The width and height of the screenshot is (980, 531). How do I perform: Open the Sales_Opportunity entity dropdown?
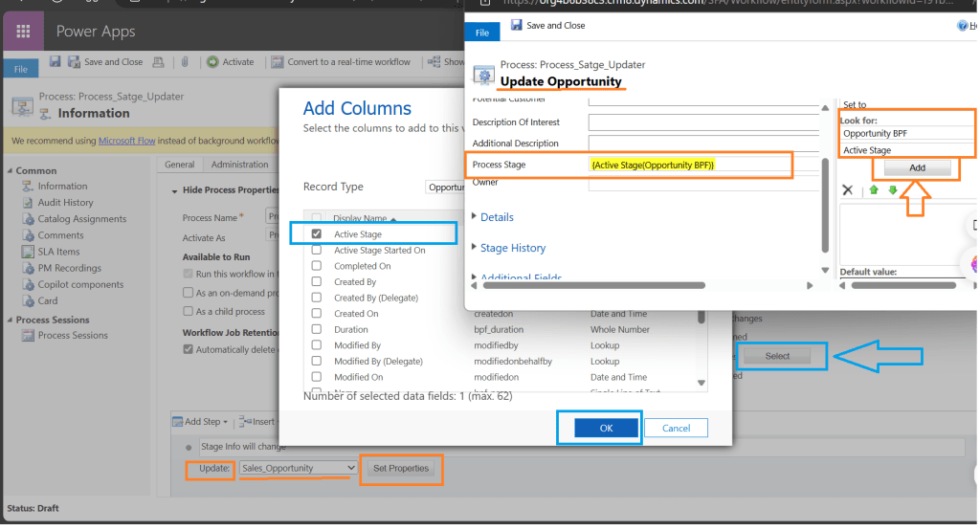pyautogui.click(x=299, y=468)
